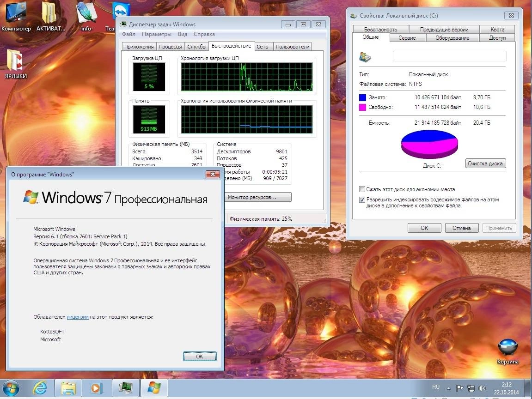
Task: Select the Быстродействие tab
Action: (x=232, y=46)
